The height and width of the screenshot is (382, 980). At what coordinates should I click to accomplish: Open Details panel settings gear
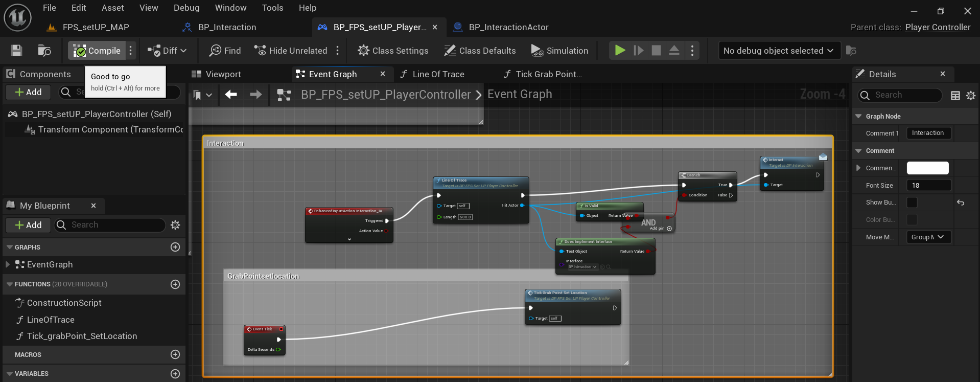pyautogui.click(x=971, y=95)
